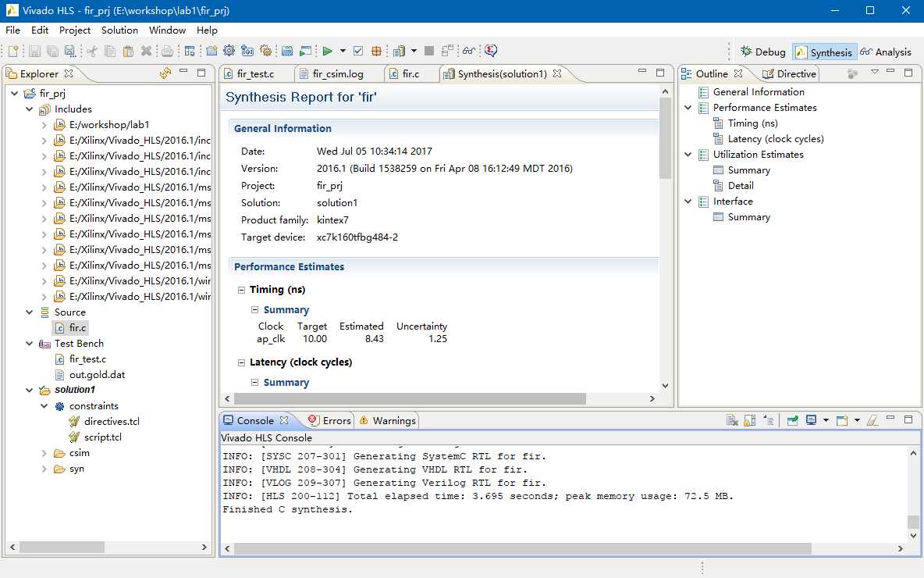Collapse the Timing (ns) report section

click(241, 290)
